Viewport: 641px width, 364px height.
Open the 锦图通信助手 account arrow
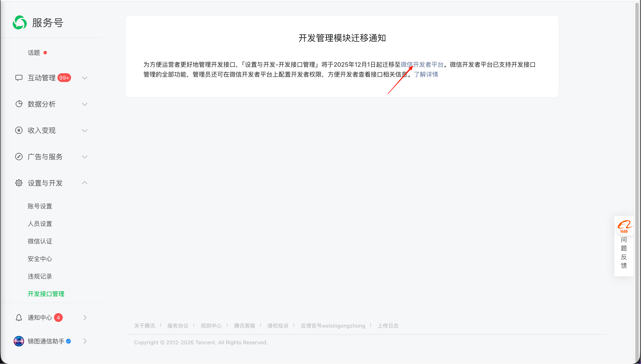(85, 341)
